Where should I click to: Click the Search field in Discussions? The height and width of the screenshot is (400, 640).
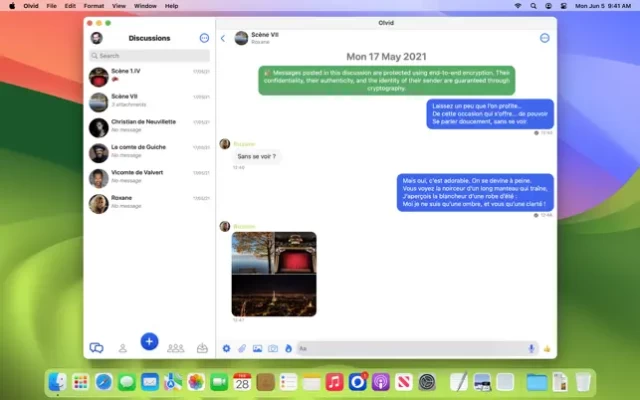(x=149, y=56)
